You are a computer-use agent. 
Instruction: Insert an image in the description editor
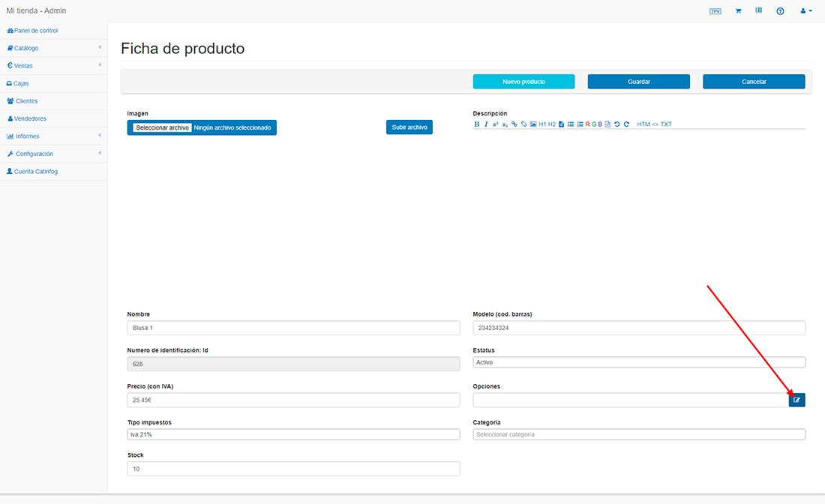pyautogui.click(x=533, y=124)
